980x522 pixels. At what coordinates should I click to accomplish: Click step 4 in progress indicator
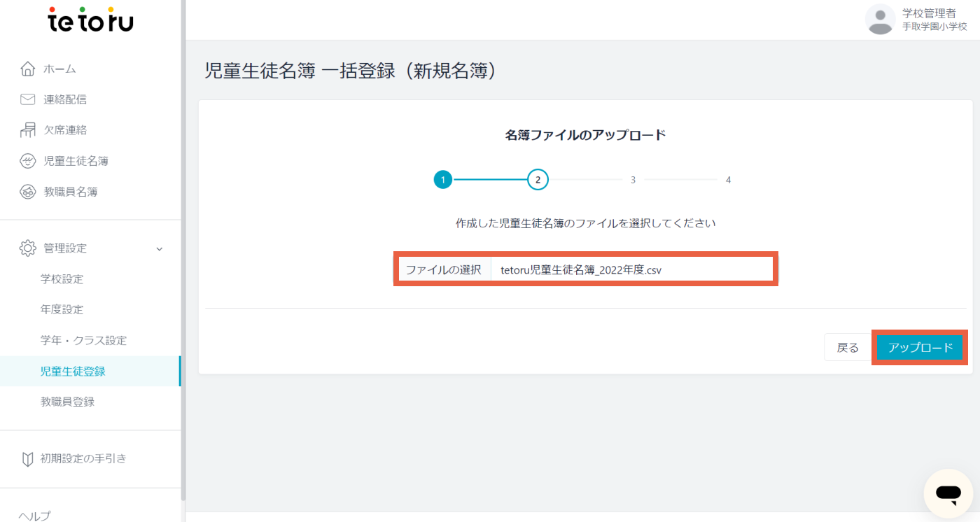[x=728, y=180]
